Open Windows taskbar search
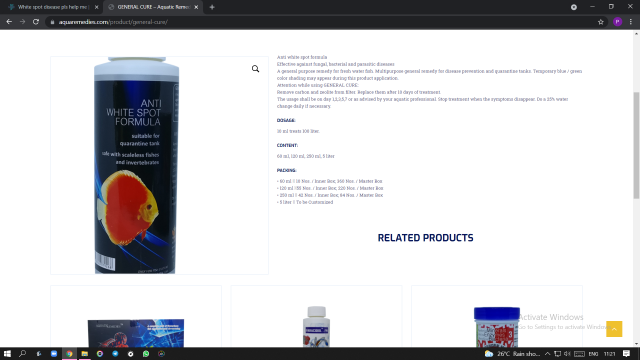The width and height of the screenshot is (640, 360). pos(23,354)
